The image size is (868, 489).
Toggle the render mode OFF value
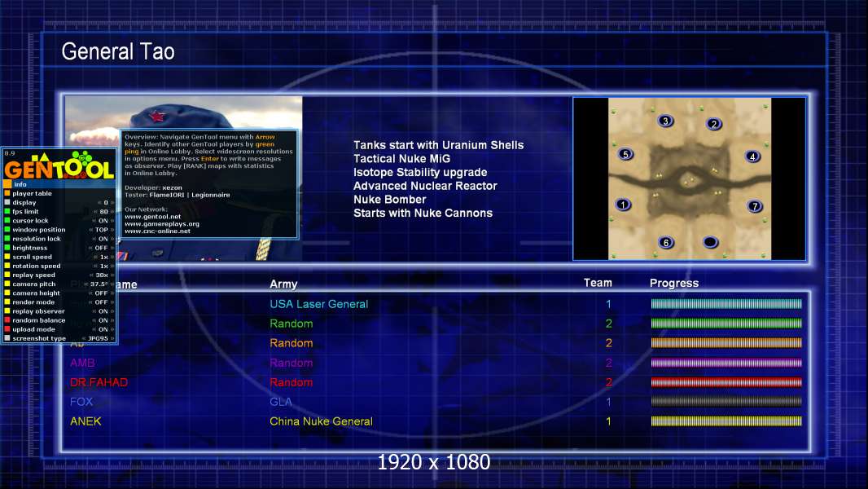(x=101, y=302)
